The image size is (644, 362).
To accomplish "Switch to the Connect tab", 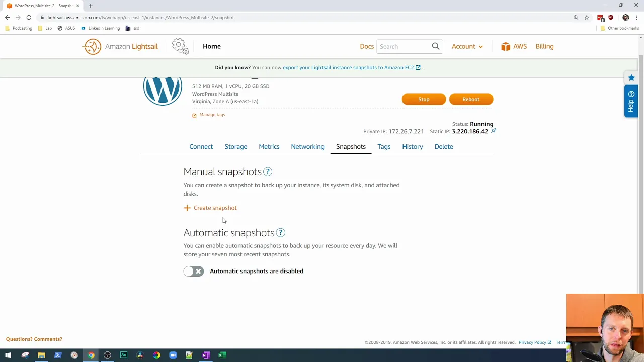I will tap(201, 146).
